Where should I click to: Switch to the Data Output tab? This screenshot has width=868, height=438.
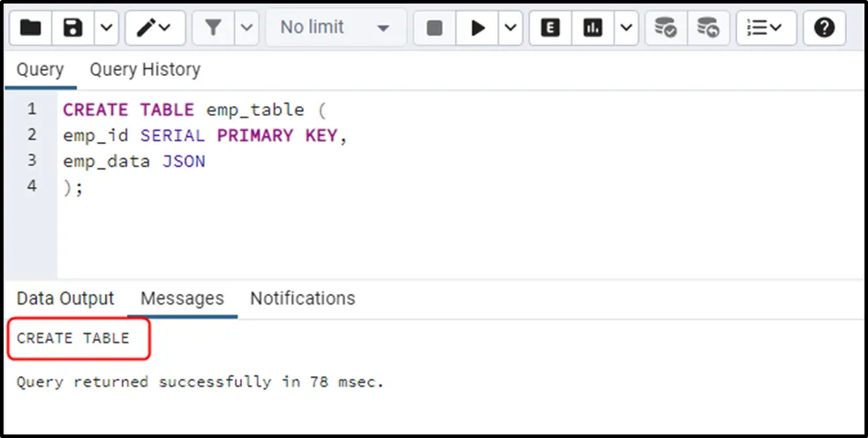[x=65, y=298]
